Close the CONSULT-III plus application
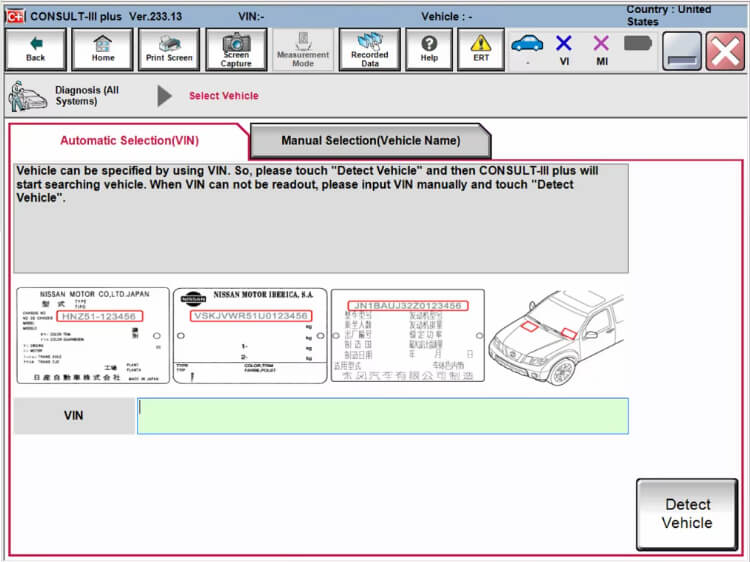Screen dimensions: 750x562 (x=725, y=51)
